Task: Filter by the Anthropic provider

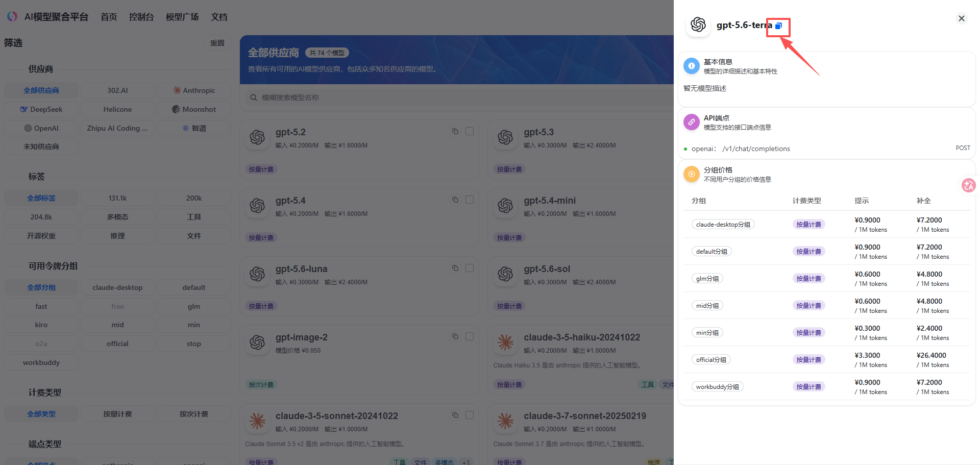Action: coord(194,90)
